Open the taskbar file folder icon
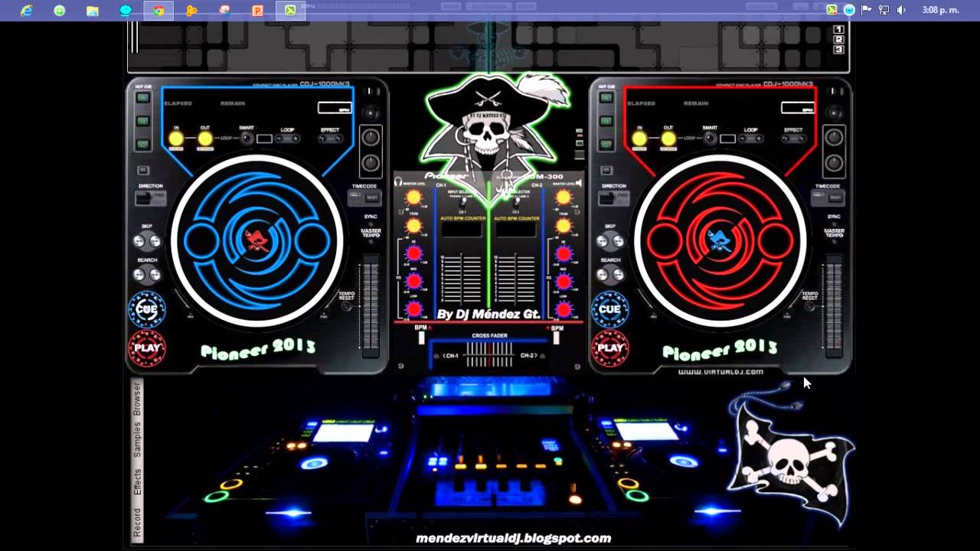 tap(93, 11)
